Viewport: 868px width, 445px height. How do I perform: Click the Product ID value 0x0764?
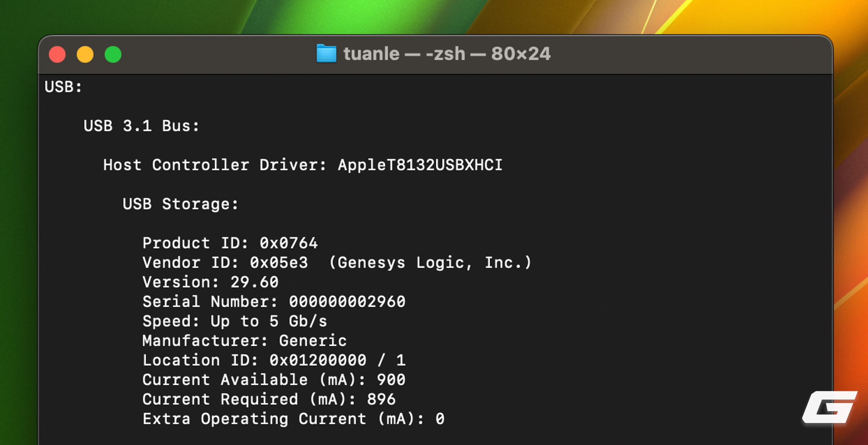coord(289,243)
